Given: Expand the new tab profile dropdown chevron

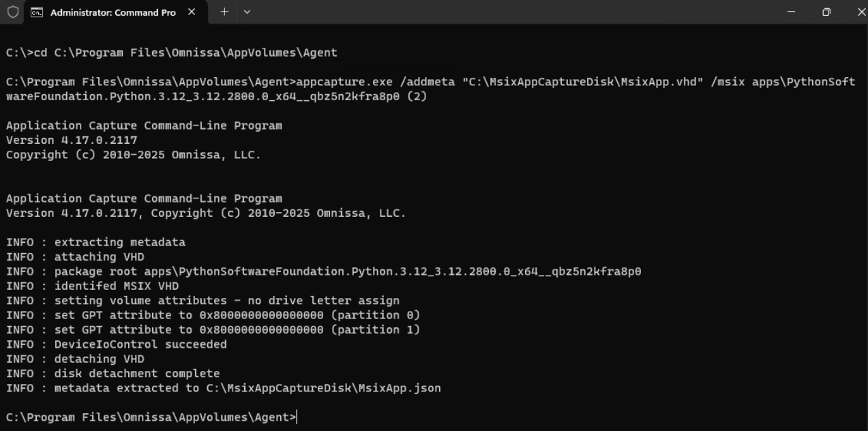Looking at the screenshot, I should click(247, 12).
